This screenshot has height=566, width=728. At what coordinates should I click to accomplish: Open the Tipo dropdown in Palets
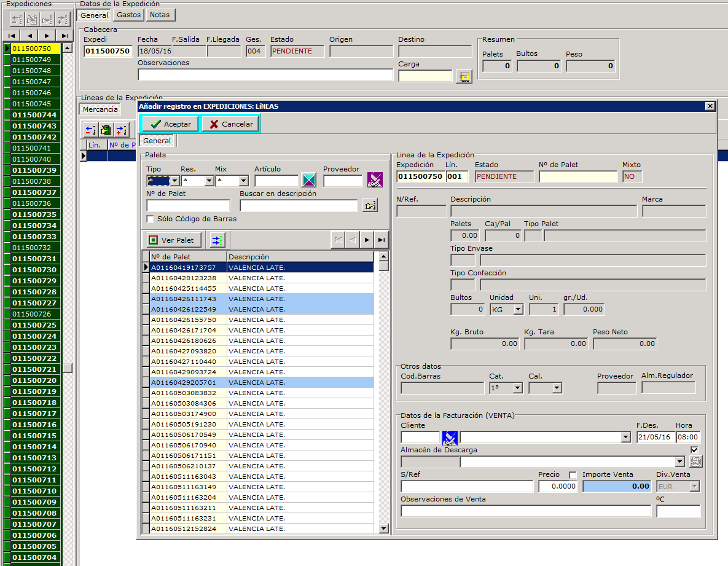(x=174, y=181)
